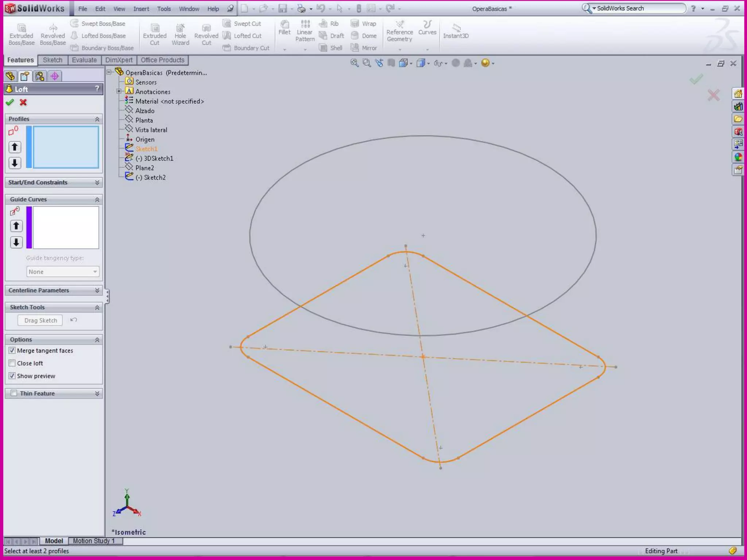
Task: Uncheck Merge tangent faces
Action: [x=12, y=350]
